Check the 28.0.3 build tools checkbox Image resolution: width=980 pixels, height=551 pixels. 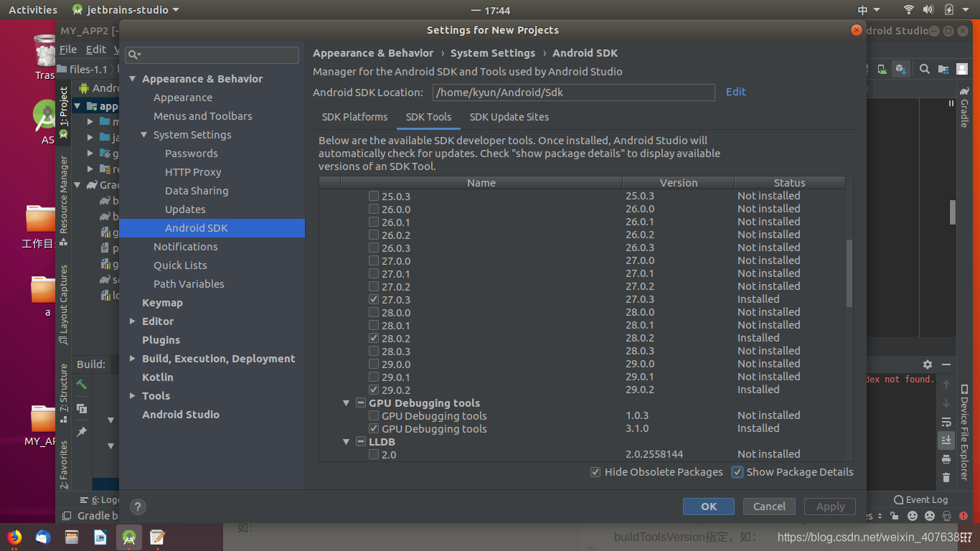pos(374,351)
